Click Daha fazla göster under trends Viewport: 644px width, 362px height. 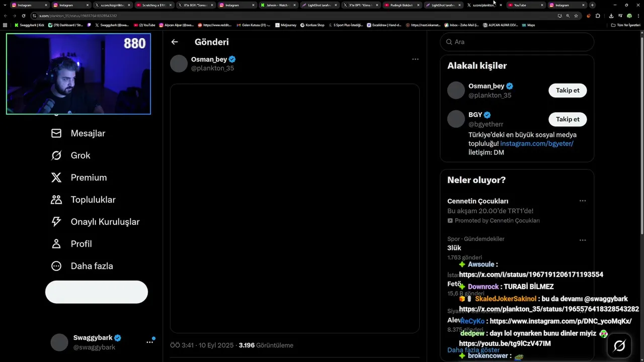[x=473, y=350]
